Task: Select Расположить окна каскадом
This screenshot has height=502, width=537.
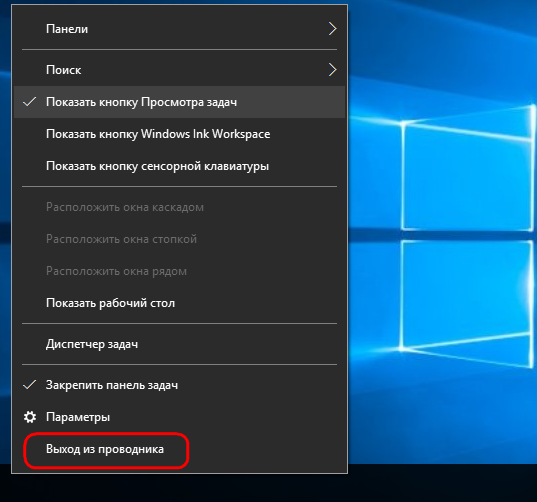Action: 179,207
